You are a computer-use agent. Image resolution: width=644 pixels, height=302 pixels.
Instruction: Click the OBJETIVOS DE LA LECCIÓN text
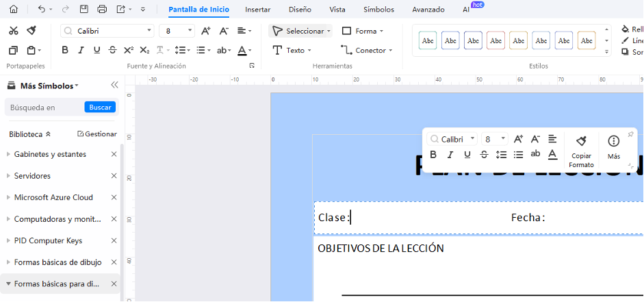[381, 248]
